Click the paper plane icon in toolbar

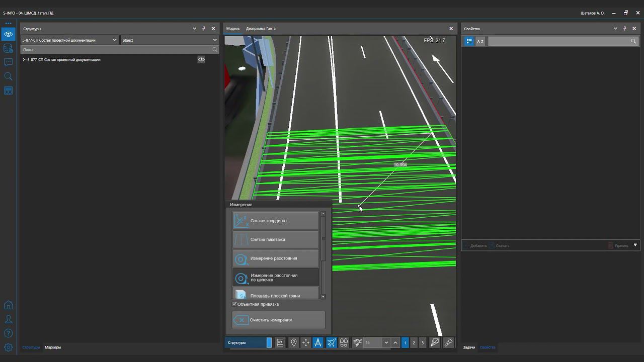coord(435,342)
